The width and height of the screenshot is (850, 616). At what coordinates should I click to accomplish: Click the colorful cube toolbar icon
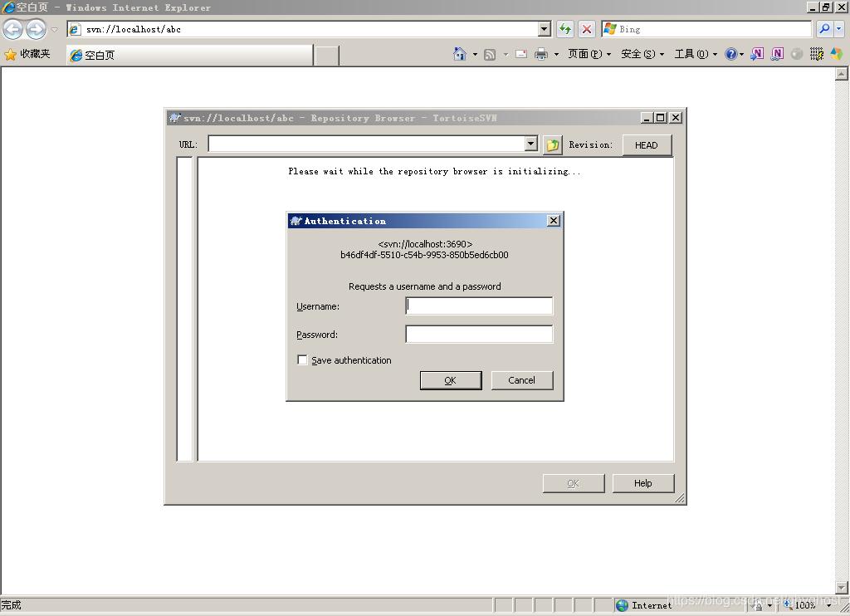[837, 54]
